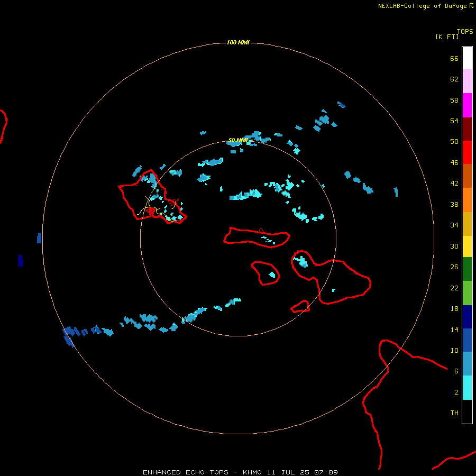The width and height of the screenshot is (476, 476).
Task: Select the bright orange legend swatch
Action: tap(467, 200)
